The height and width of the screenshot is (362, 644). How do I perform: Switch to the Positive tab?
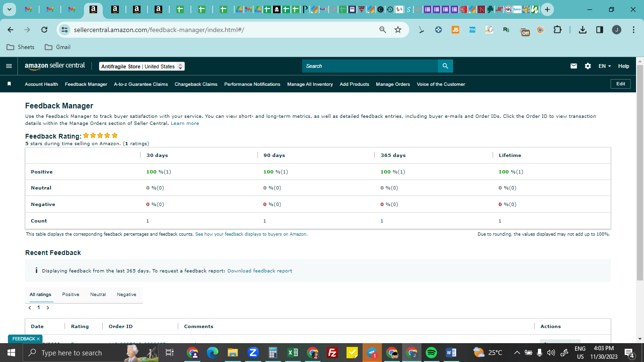71,295
